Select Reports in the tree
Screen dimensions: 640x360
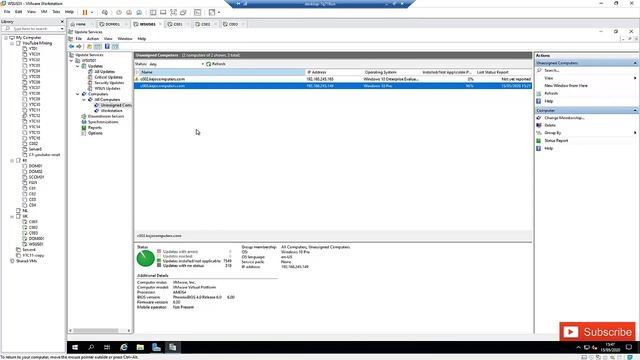(x=95, y=128)
